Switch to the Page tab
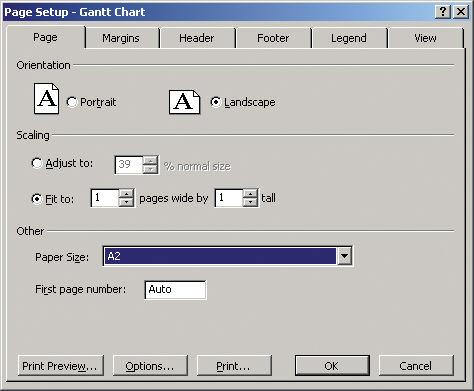The height and width of the screenshot is (391, 474). (45, 37)
